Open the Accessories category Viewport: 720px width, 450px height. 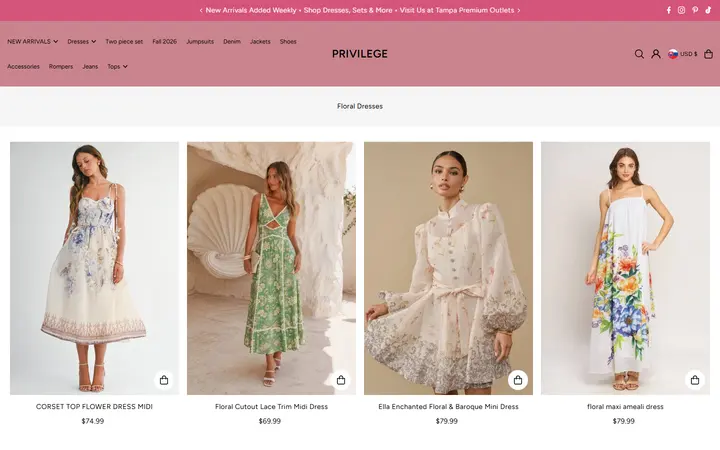(x=23, y=67)
